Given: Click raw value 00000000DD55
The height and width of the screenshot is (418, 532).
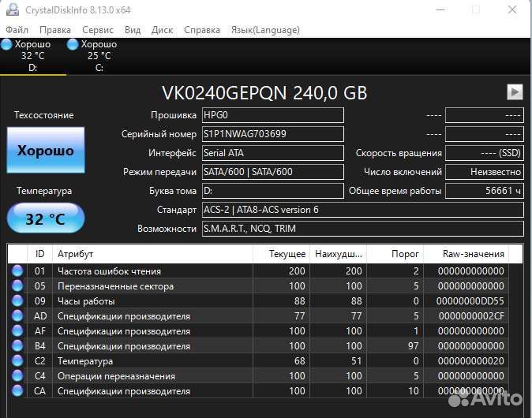Looking at the screenshot, I should coord(470,301).
